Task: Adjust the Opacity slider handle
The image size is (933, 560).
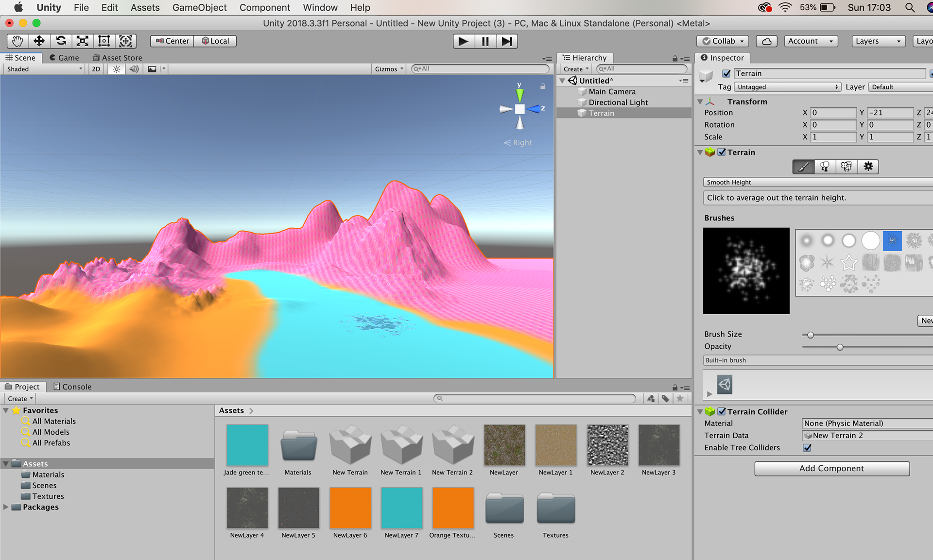Action: tap(840, 347)
